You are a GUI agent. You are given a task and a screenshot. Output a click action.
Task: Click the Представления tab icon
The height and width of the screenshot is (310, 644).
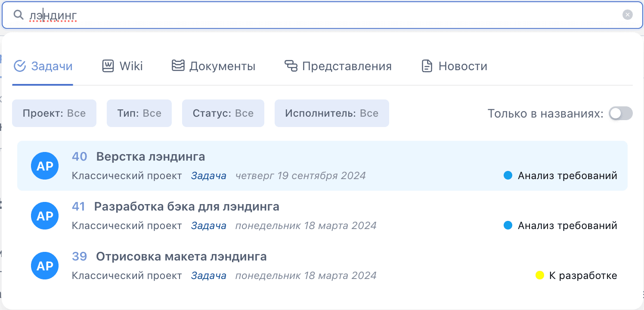pos(291,66)
